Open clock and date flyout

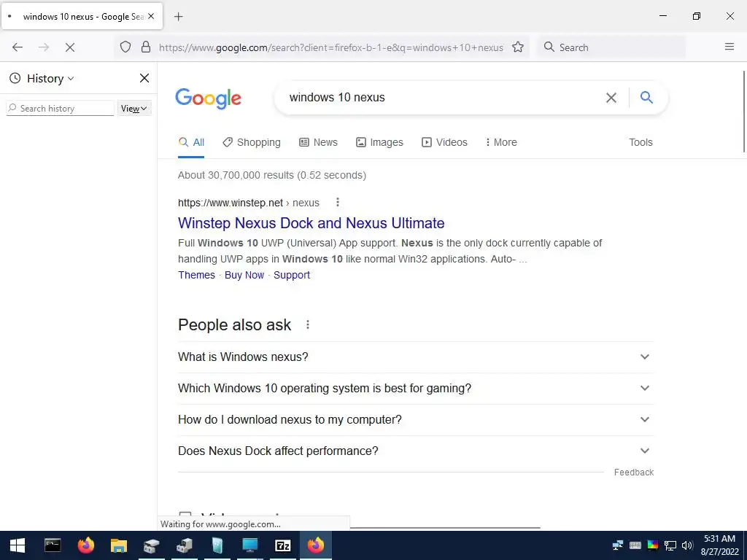pyautogui.click(x=719, y=545)
